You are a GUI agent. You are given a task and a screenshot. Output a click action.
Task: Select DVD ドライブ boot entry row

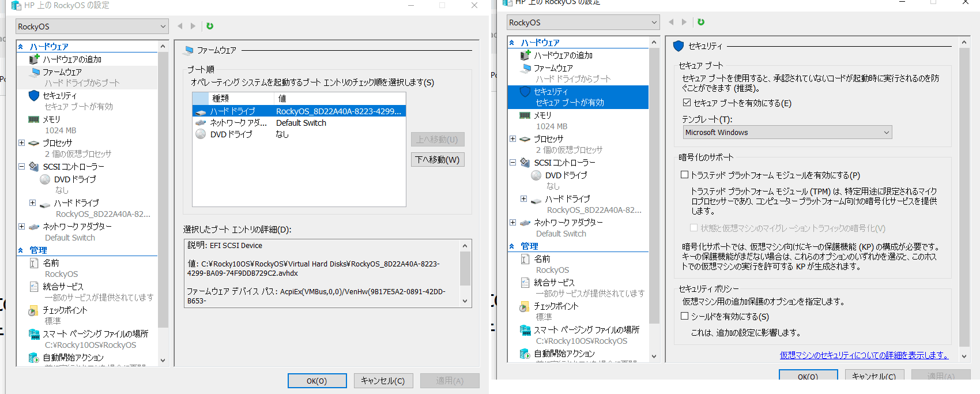299,134
